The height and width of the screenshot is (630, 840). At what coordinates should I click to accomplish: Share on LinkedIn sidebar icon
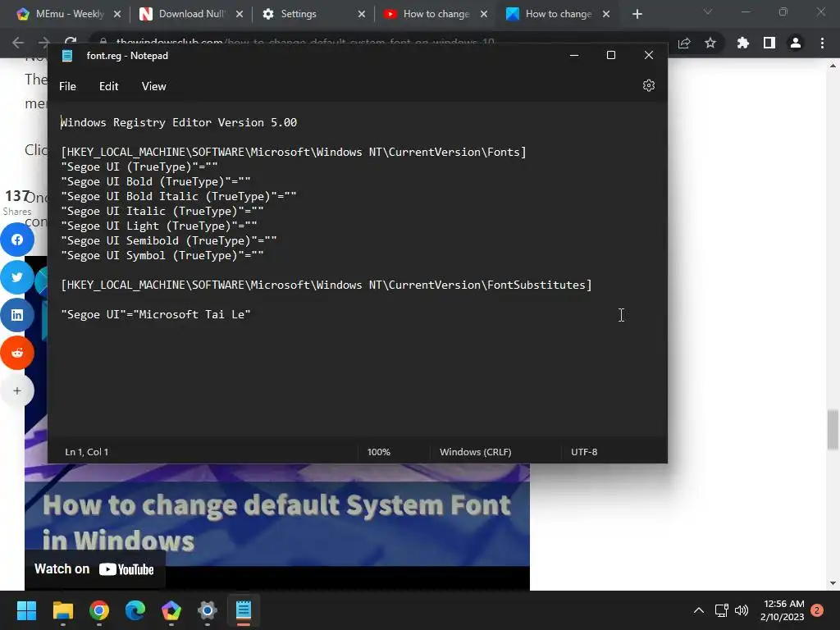pos(17,315)
